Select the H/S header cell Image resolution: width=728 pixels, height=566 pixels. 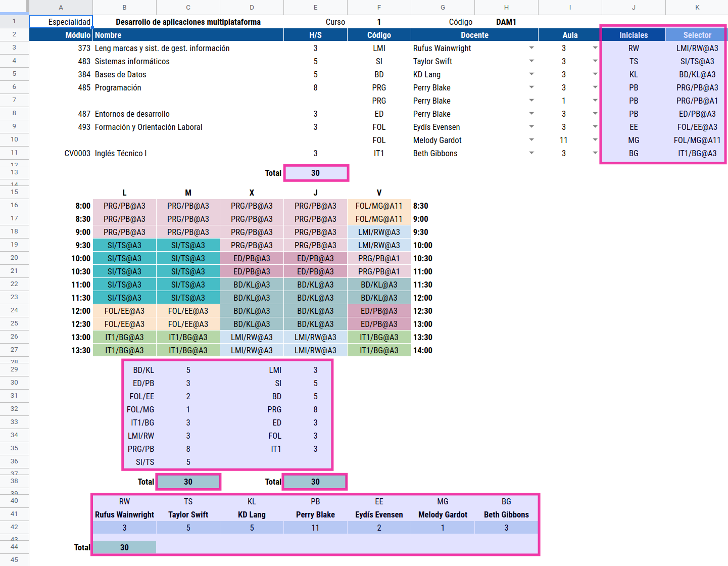316,35
